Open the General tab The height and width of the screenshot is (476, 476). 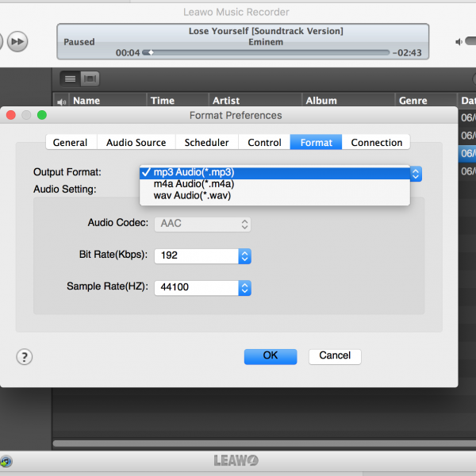71,142
